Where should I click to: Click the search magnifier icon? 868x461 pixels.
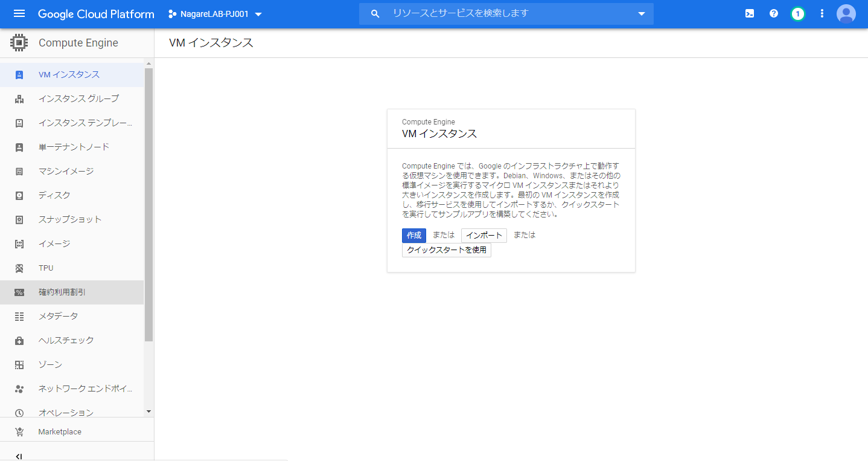point(375,13)
